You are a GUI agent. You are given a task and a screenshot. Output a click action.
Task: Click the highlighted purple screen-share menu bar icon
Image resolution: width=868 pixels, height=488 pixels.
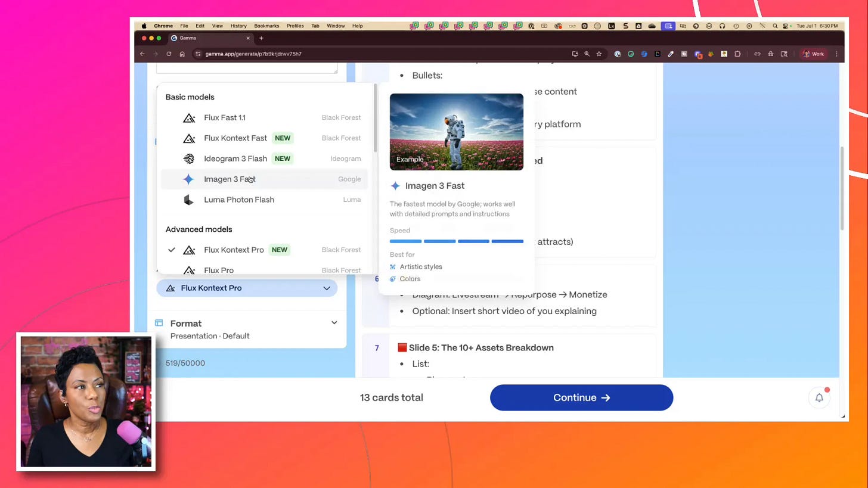[x=668, y=26]
